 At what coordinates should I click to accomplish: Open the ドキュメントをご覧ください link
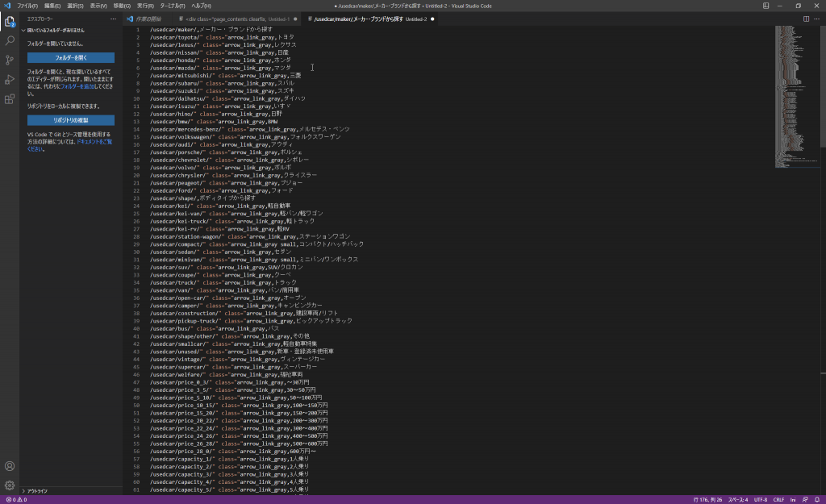tap(69, 145)
